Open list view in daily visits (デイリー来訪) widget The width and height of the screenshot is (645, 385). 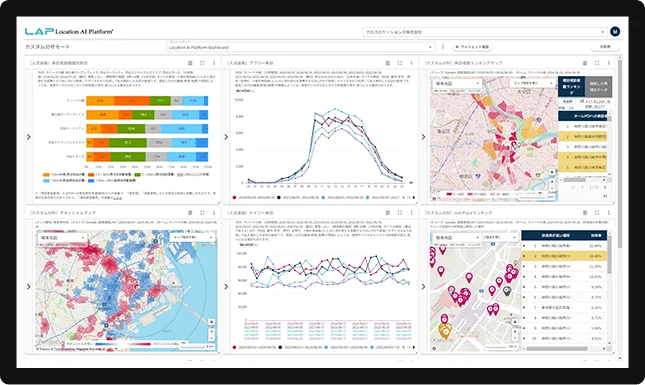point(387,213)
